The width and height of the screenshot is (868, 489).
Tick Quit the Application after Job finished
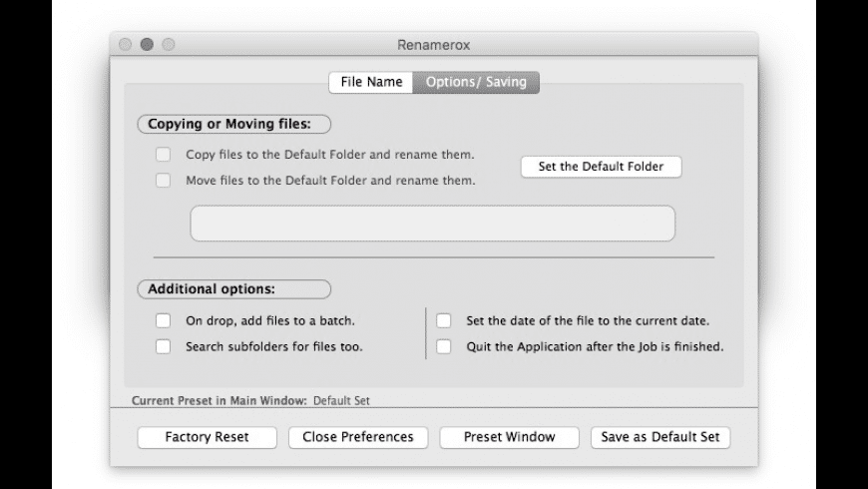444,347
